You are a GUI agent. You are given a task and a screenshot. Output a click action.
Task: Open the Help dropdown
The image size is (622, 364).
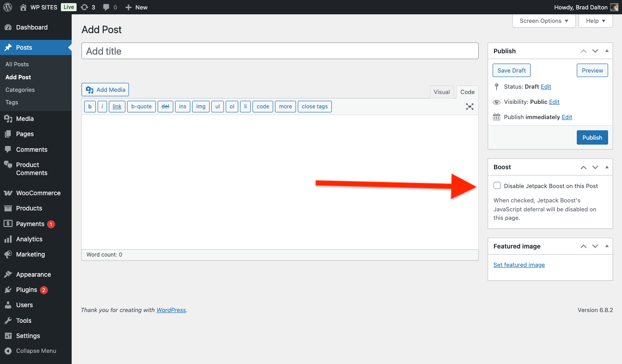pos(596,21)
